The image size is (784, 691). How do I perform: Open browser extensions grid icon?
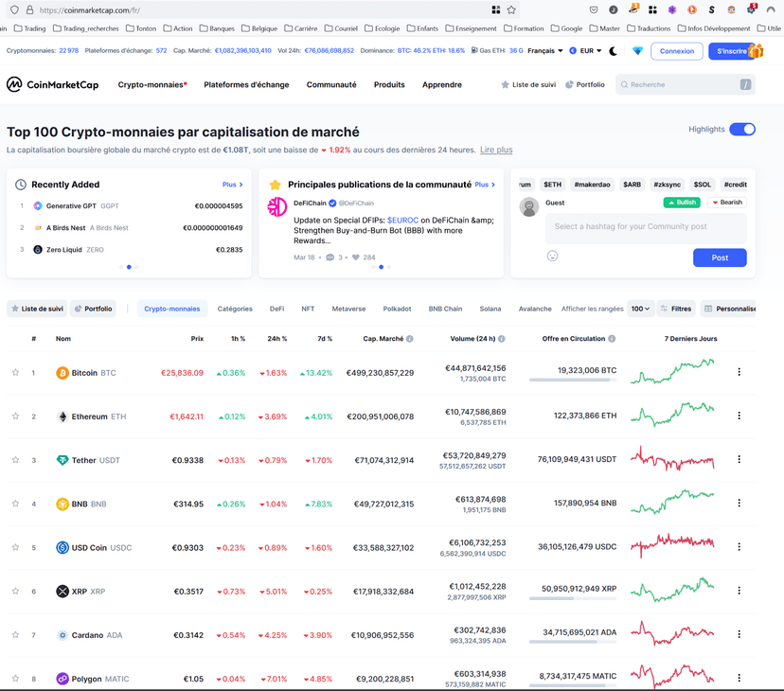(x=652, y=10)
